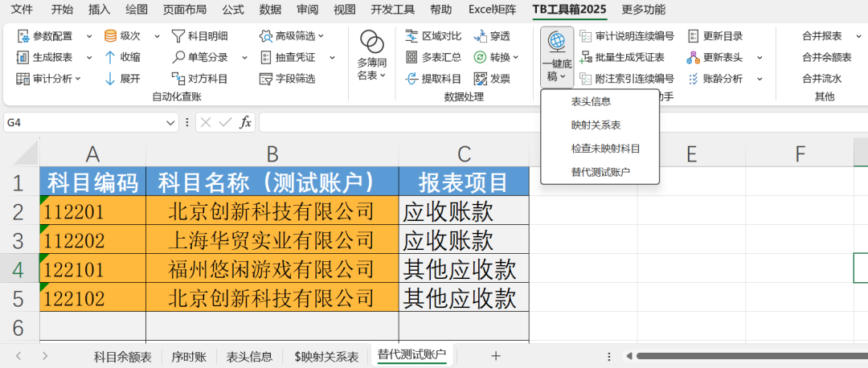Image resolution: width=868 pixels, height=368 pixels.
Task: Open 科目明细 filter tool
Action: pos(199,36)
